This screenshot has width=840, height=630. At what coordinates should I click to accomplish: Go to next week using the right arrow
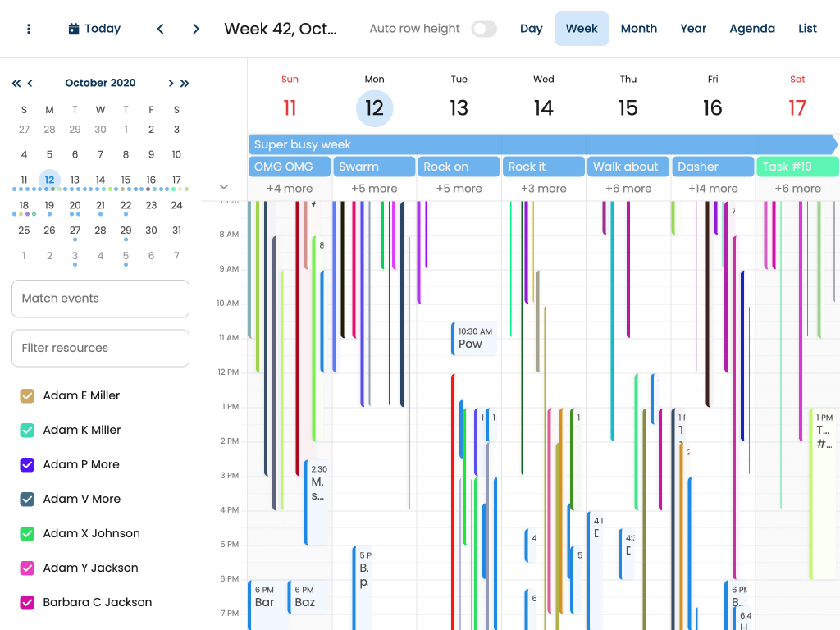pos(196,29)
